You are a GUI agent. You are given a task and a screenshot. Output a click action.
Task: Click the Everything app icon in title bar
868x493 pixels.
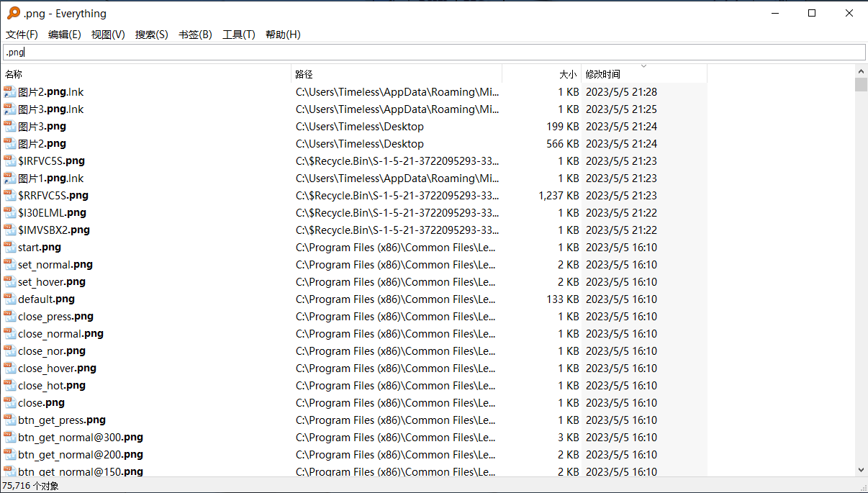pyautogui.click(x=13, y=13)
